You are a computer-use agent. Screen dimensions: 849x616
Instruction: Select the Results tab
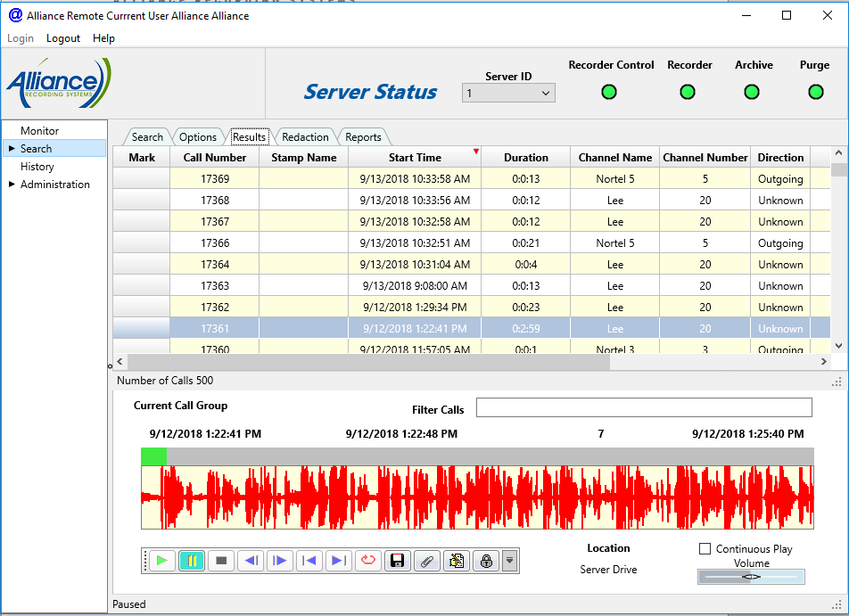click(x=249, y=137)
